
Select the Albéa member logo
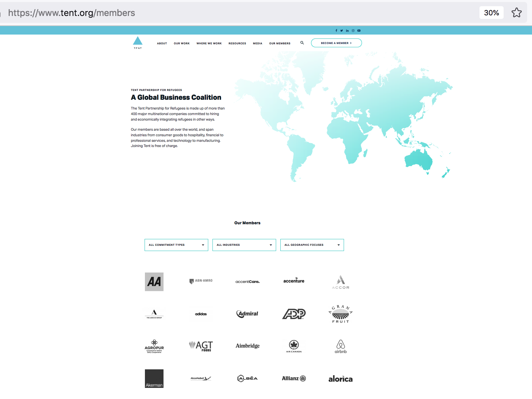coord(247,378)
